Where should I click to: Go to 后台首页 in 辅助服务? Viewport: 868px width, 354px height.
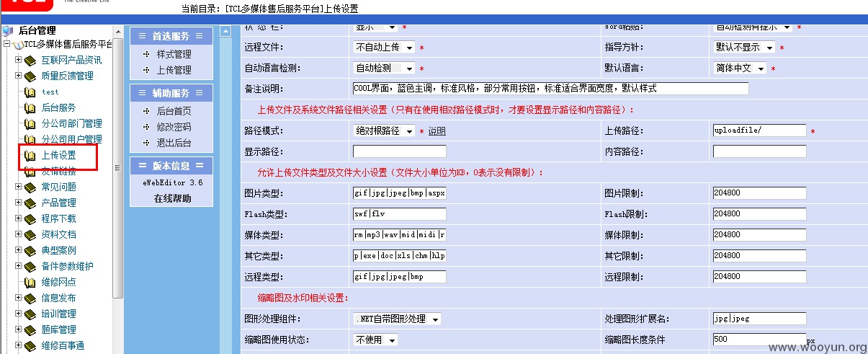tap(174, 111)
